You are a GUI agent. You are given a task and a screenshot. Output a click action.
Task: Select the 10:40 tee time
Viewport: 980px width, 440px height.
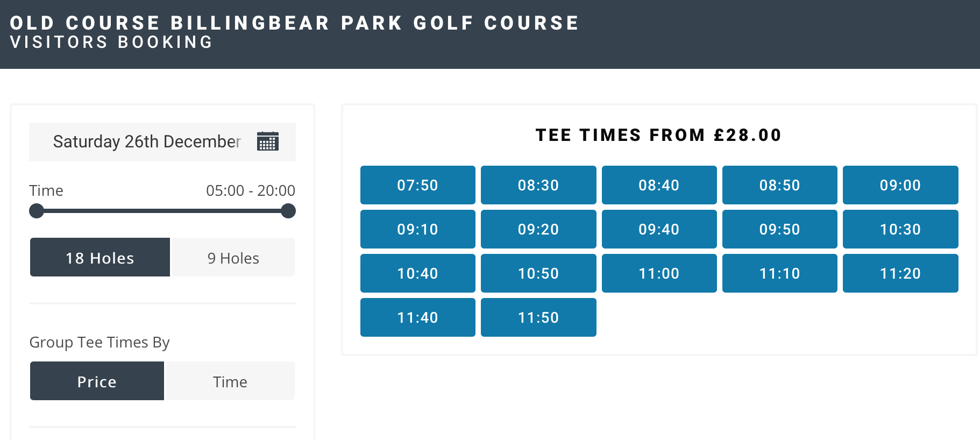tap(417, 273)
